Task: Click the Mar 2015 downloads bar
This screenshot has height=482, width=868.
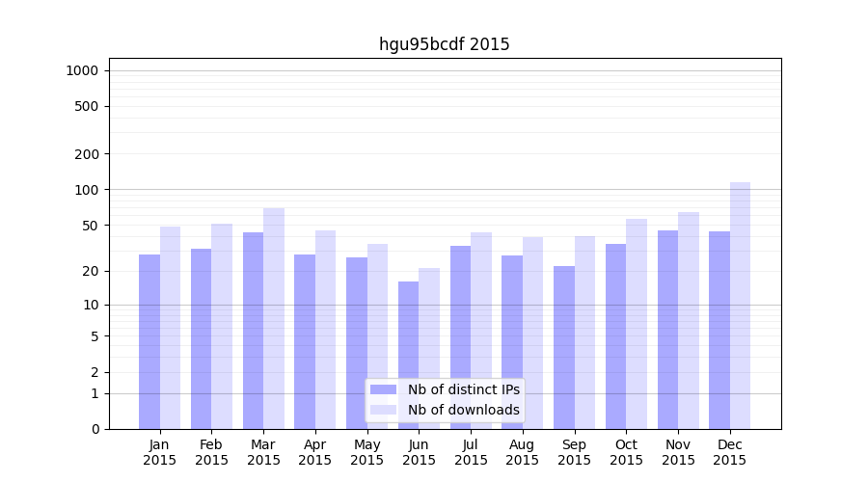Action: (274, 318)
